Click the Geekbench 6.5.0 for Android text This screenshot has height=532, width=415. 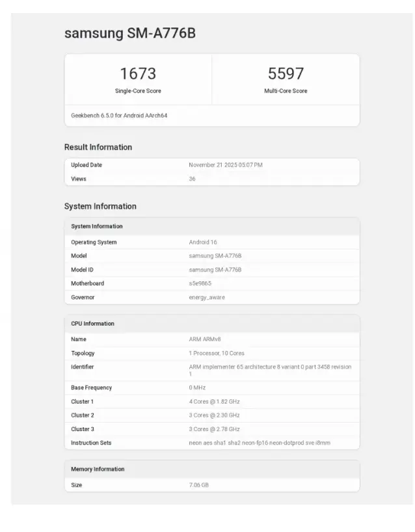[114, 115]
